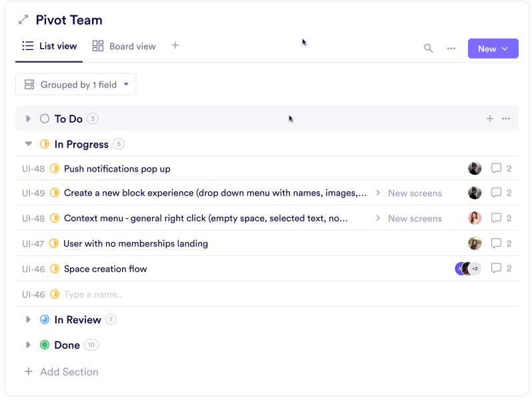Viewport: 532px width, 403px height.
Task: Collapse the In Progress section
Action: [29, 143]
